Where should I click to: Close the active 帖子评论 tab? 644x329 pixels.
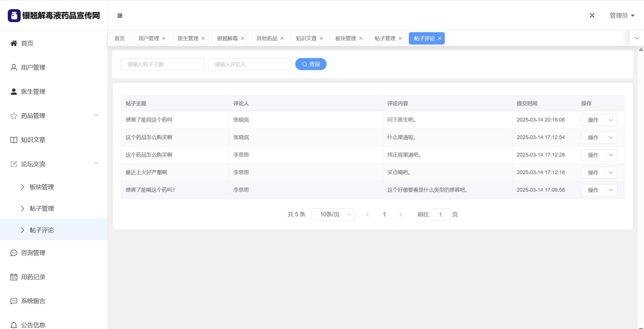[x=440, y=39]
